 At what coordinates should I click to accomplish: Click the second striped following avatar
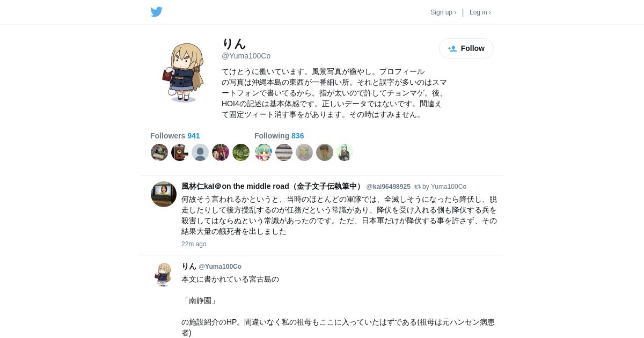pos(284,152)
